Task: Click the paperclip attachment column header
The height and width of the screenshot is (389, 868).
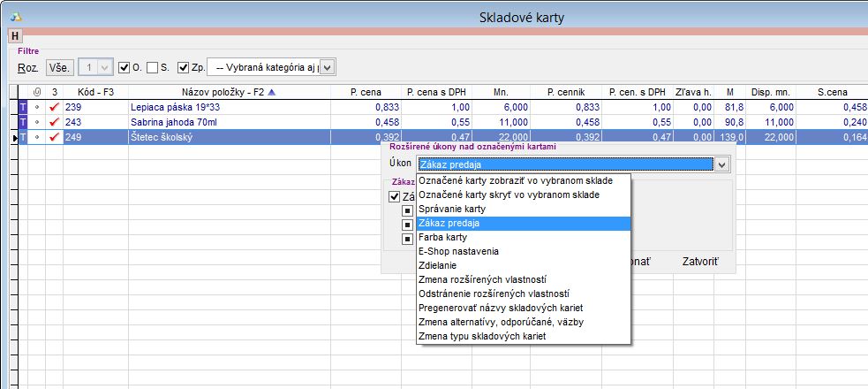Action: point(36,91)
